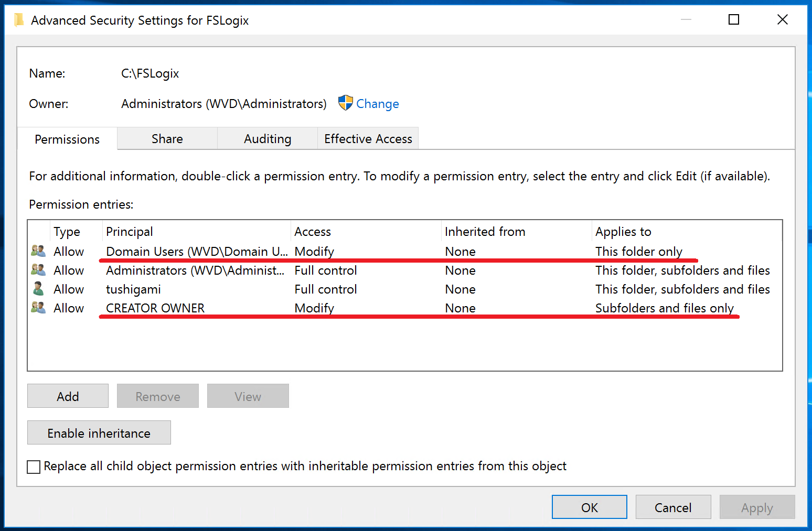Click the security shield icon next to Change
Screen dimensions: 812x531
pos(346,103)
